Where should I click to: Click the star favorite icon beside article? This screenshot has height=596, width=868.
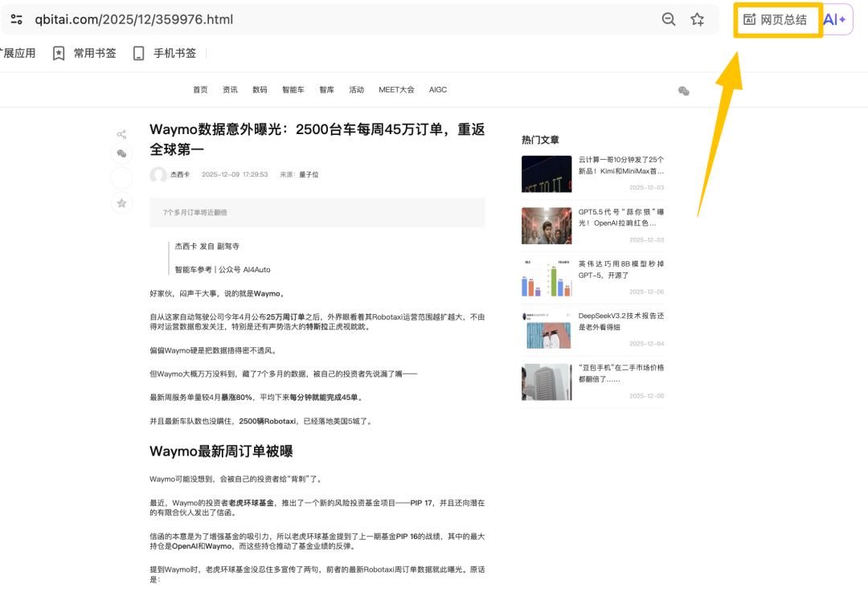click(x=122, y=203)
